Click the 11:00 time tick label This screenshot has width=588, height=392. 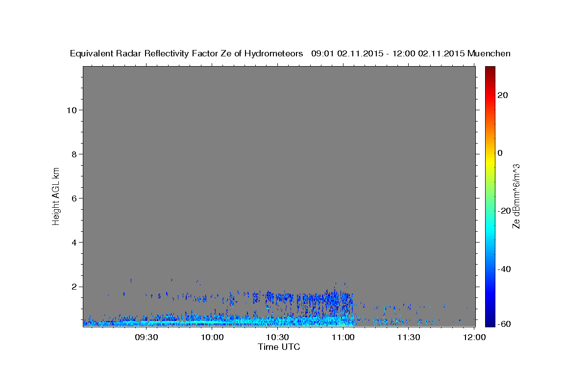pyautogui.click(x=343, y=337)
